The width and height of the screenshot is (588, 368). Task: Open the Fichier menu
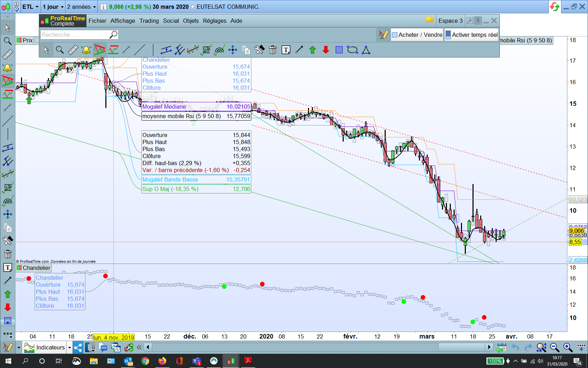click(97, 21)
